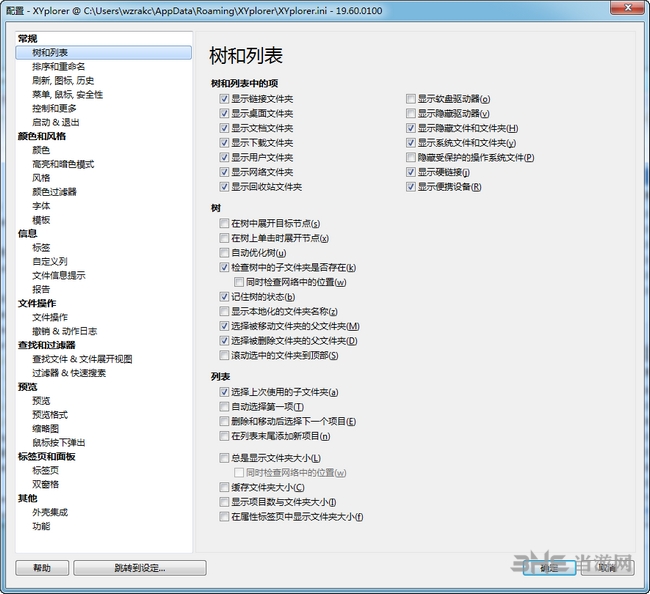Viewport: 650px width, 594px height.
Task: Enable 总是显示文件夹大小 checkbox
Action: click(x=224, y=458)
